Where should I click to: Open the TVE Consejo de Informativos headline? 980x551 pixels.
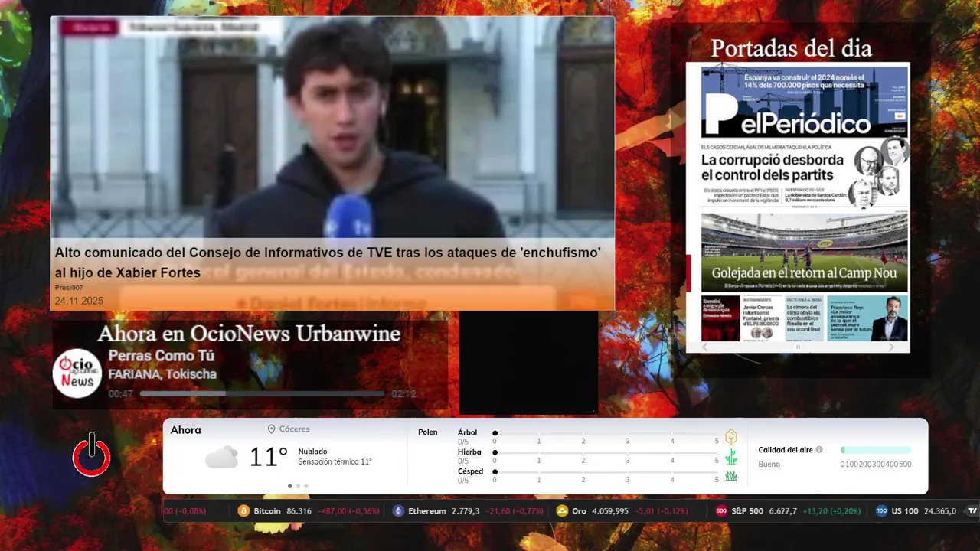pyautogui.click(x=328, y=262)
